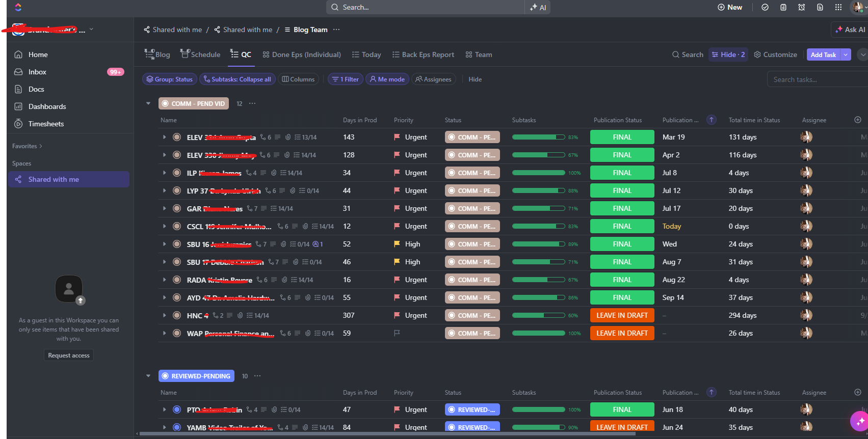Click the status circle of the CSCL task
This screenshot has width=868, height=439.
pyautogui.click(x=177, y=226)
